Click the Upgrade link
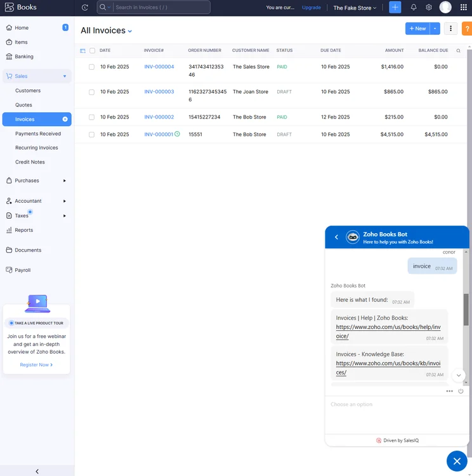Image resolution: width=472 pixels, height=476 pixels. click(x=311, y=8)
